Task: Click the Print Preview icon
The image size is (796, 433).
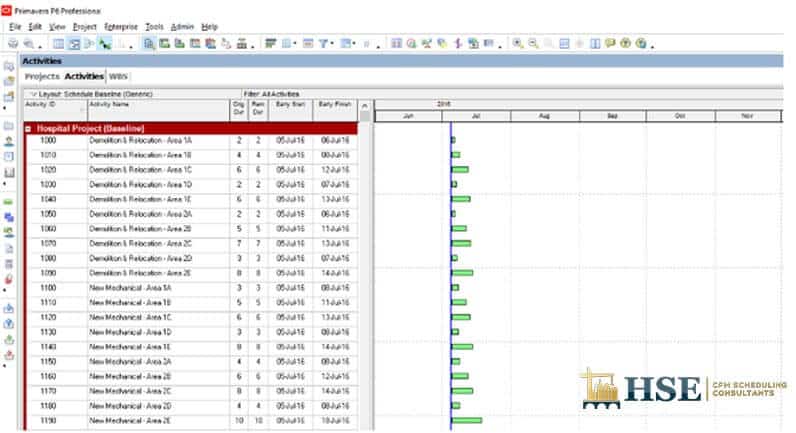Action: 29,44
